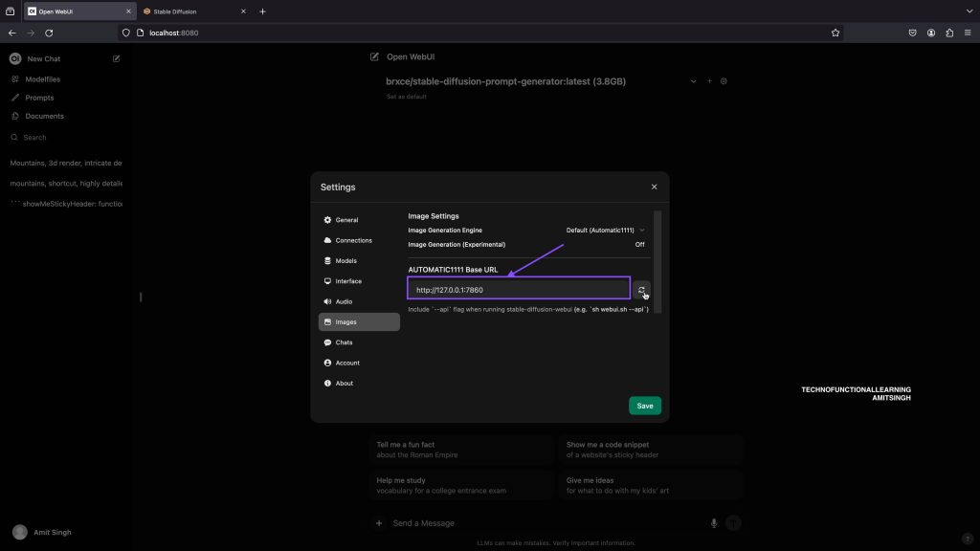980x551 pixels.
Task: Open the gear settings icon beside the model name
Action: [724, 81]
